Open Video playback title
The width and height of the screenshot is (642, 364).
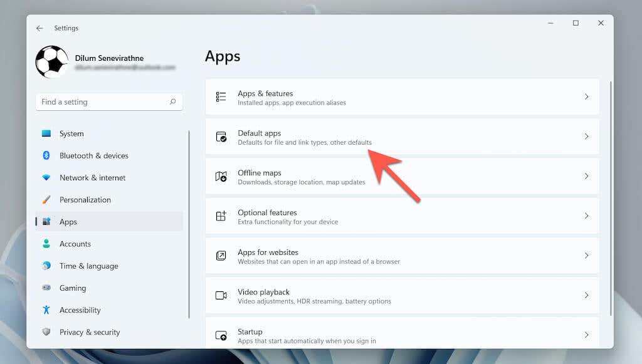pyautogui.click(x=263, y=292)
